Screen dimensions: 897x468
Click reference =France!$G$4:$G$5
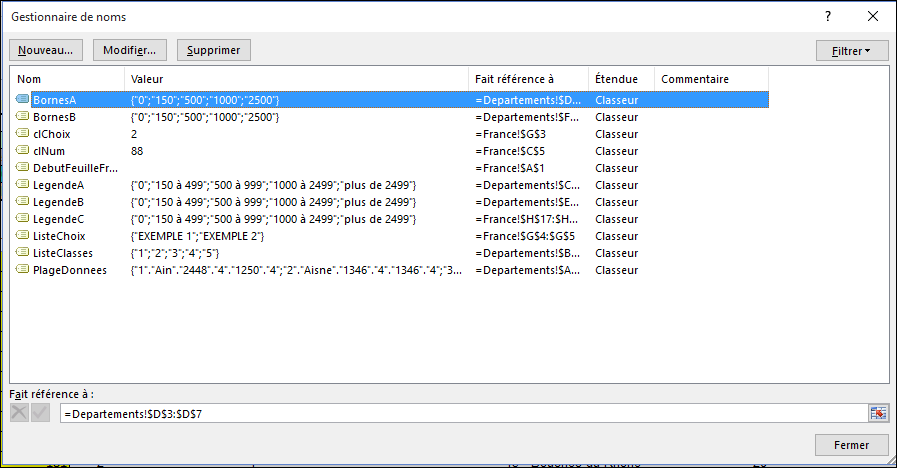coord(525,236)
